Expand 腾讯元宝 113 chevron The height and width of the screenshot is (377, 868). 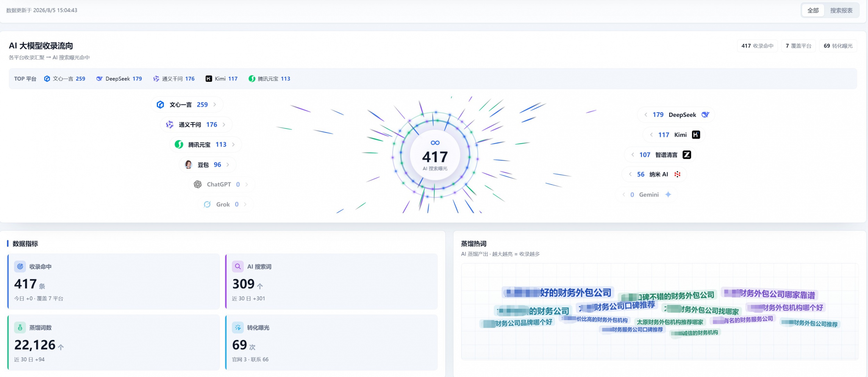(x=233, y=145)
